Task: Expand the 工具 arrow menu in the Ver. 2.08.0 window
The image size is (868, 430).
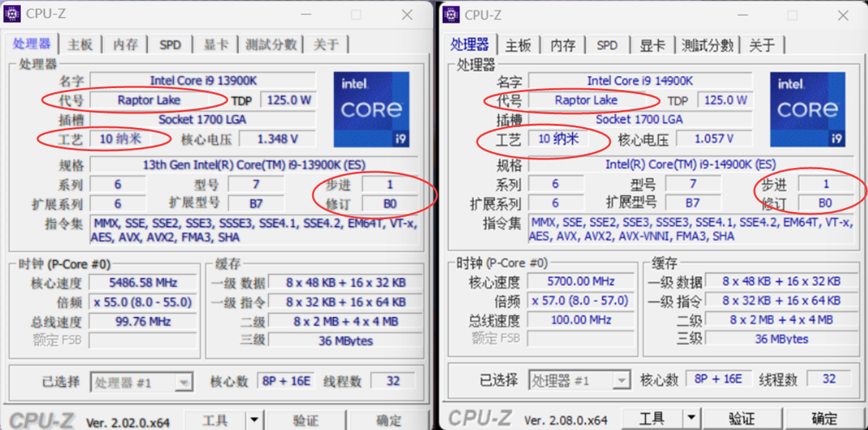Action: (693, 418)
